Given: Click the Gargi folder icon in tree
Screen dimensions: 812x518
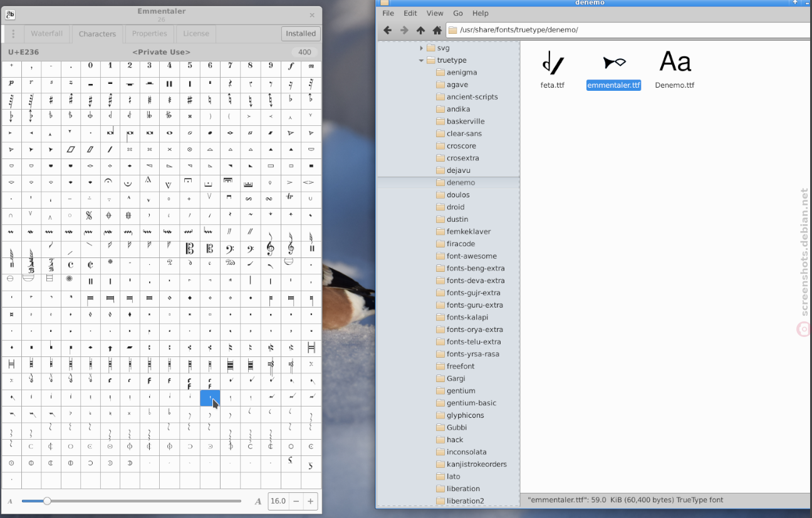Looking at the screenshot, I should [x=440, y=378].
